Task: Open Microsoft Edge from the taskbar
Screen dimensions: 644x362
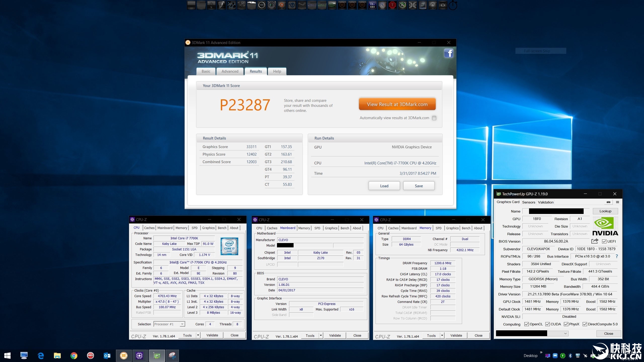Action: 41,355
